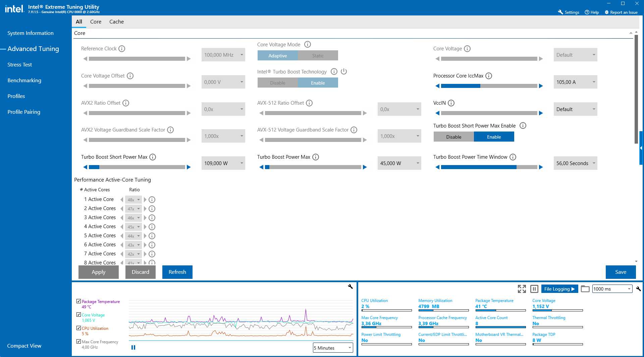
Task: Uncheck Package Temperature graph checkbox
Action: tap(78, 301)
